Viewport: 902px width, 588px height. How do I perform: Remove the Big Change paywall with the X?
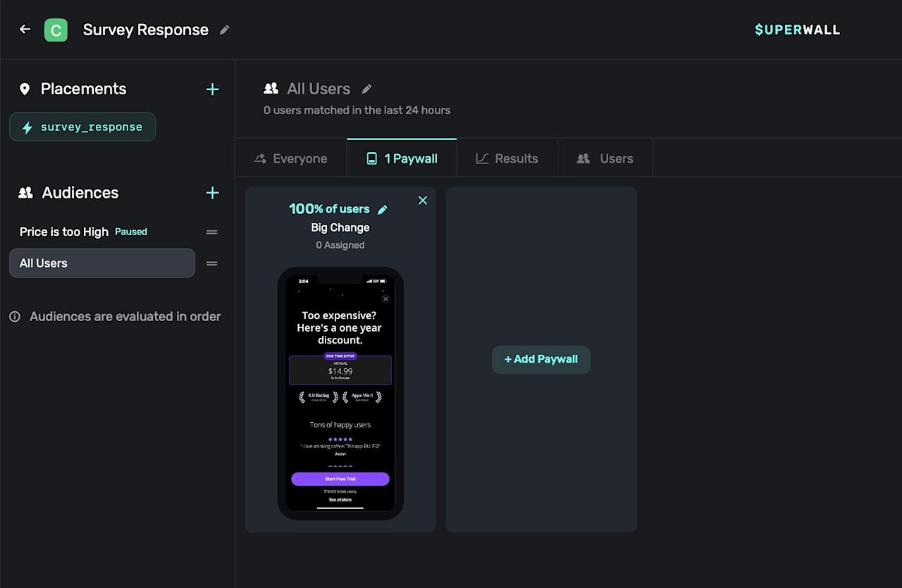point(423,200)
